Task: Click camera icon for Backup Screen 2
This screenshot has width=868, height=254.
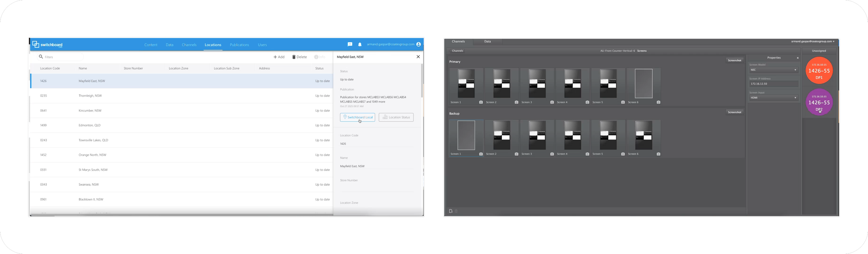Action: coord(516,154)
